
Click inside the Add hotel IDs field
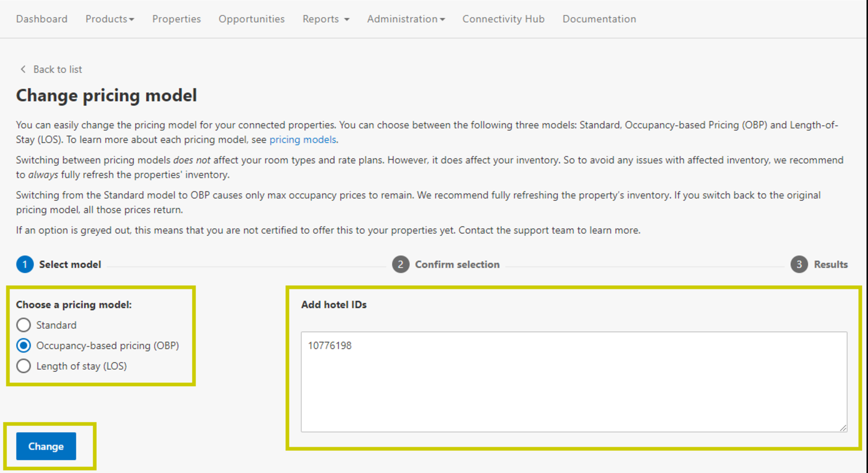(x=573, y=381)
